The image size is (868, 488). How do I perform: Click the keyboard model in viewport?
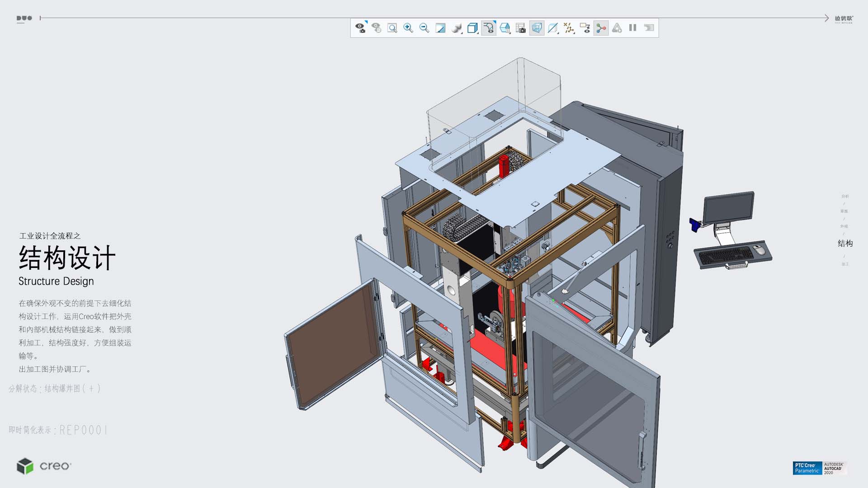[725, 255]
